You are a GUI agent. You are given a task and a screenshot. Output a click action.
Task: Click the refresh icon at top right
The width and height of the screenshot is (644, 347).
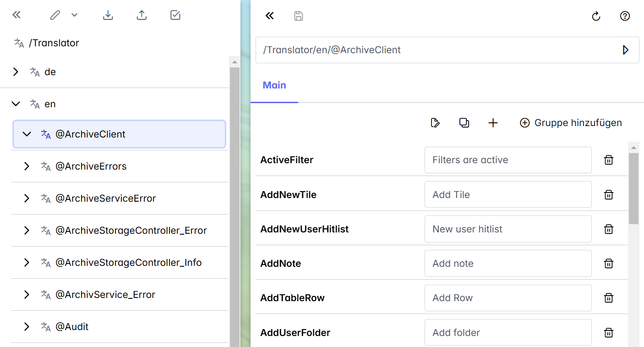(x=596, y=16)
